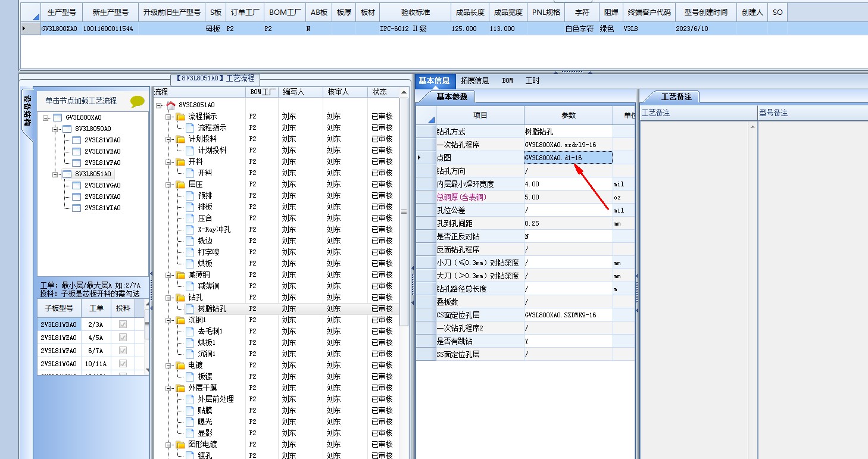Screen dimensions: 868x459
Task: Click the 沉铜1 folder icon
Action: pos(181,320)
